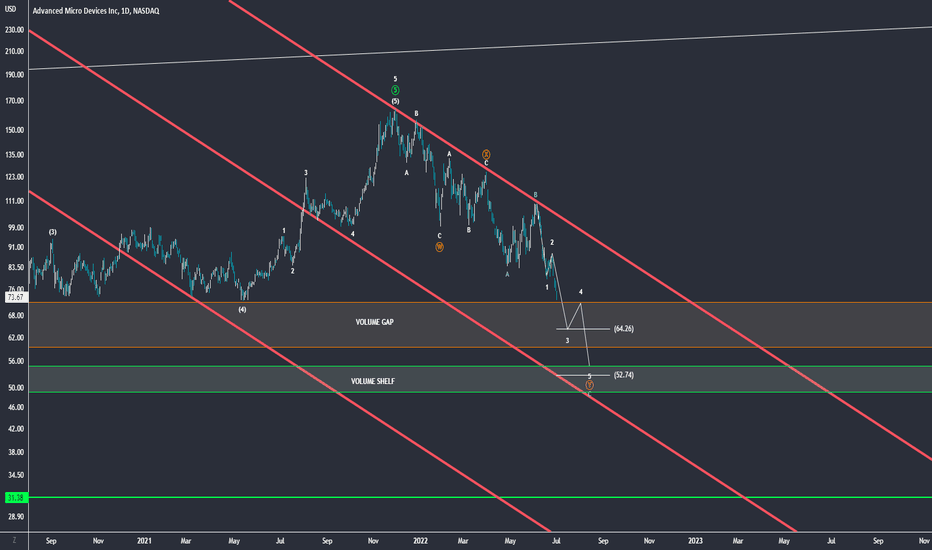Click the 91.00 price axis label

click(16, 247)
